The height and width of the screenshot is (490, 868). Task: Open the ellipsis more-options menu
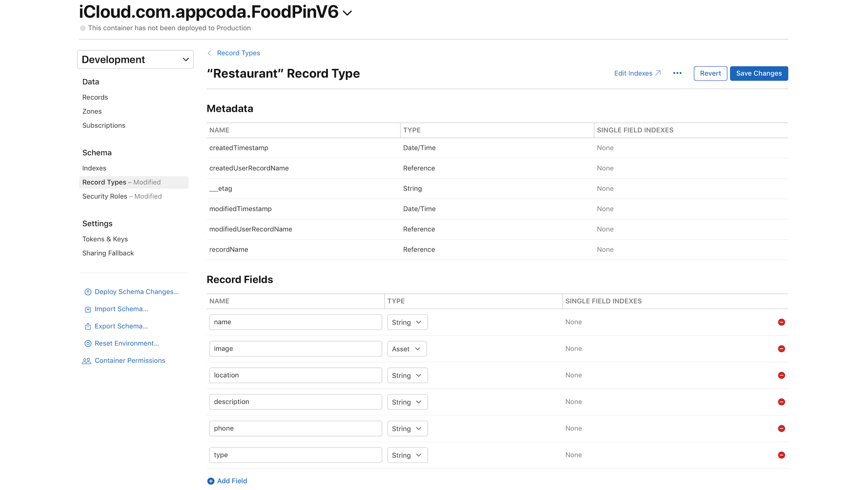pos(677,73)
